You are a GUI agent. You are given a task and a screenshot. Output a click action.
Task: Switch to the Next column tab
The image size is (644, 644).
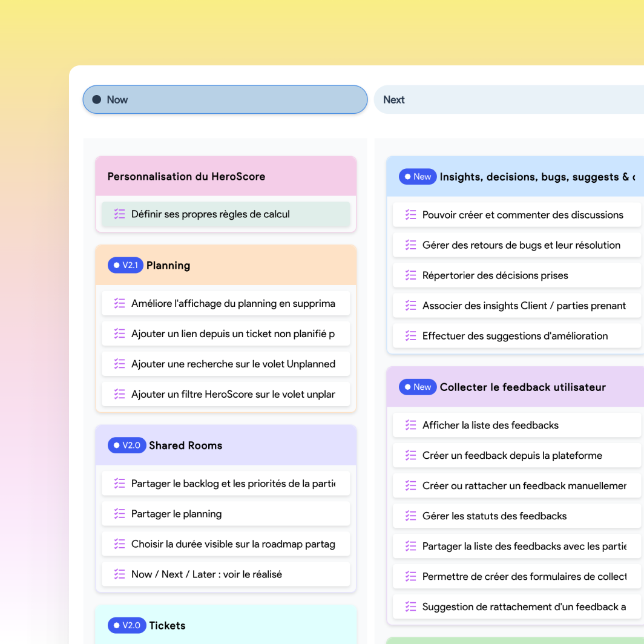pos(508,100)
